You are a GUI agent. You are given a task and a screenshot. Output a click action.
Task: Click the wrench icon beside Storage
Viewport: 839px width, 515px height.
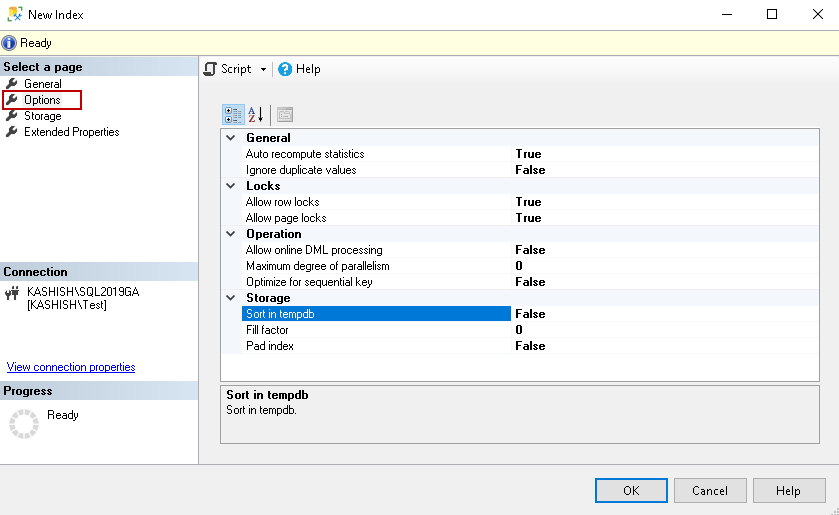tap(12, 116)
